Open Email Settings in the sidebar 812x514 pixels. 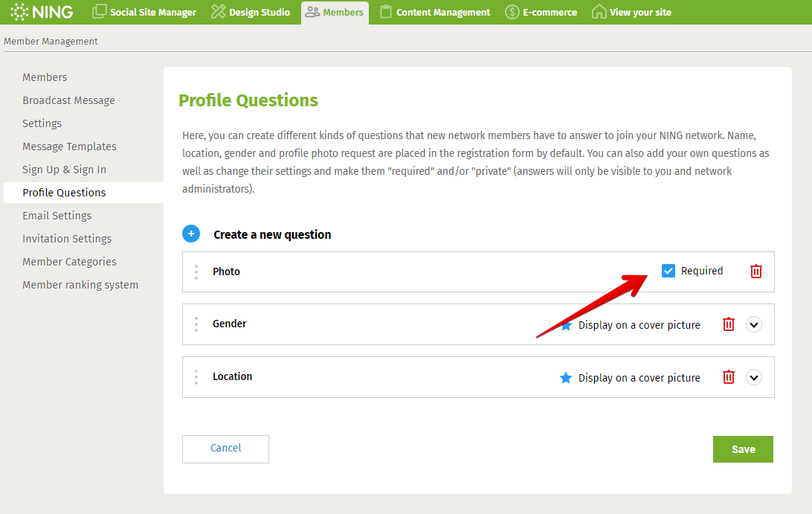(x=57, y=216)
